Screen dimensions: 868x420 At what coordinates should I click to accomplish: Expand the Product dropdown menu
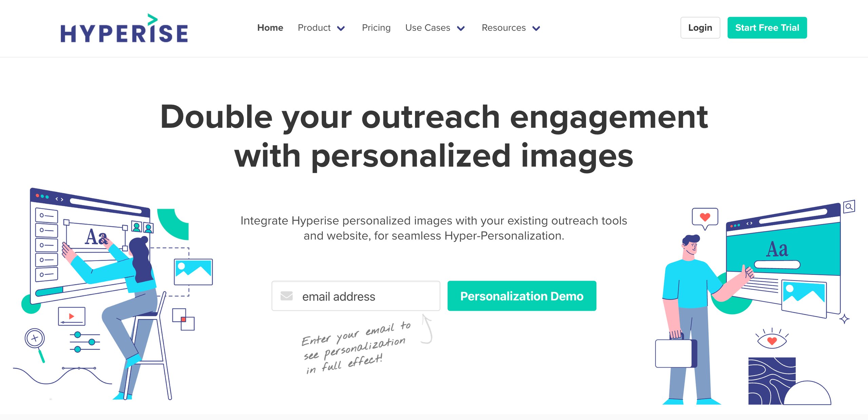[x=322, y=27]
